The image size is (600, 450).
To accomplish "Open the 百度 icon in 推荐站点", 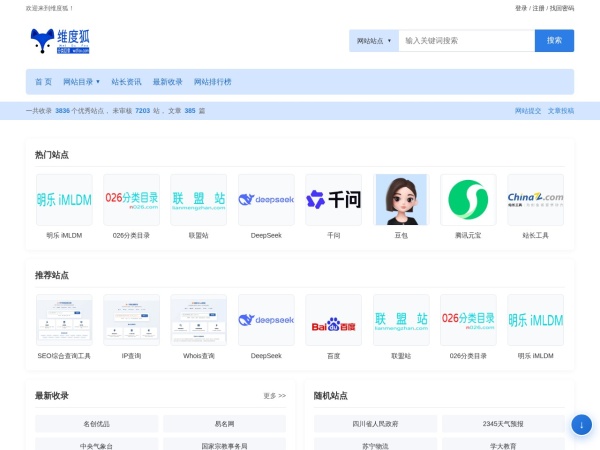I will coord(333,320).
